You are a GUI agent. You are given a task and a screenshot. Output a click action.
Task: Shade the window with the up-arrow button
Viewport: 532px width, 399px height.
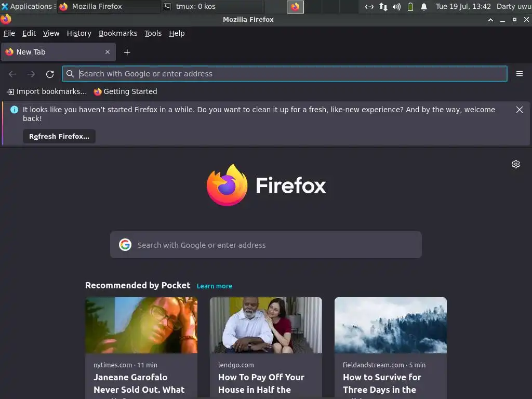click(490, 20)
